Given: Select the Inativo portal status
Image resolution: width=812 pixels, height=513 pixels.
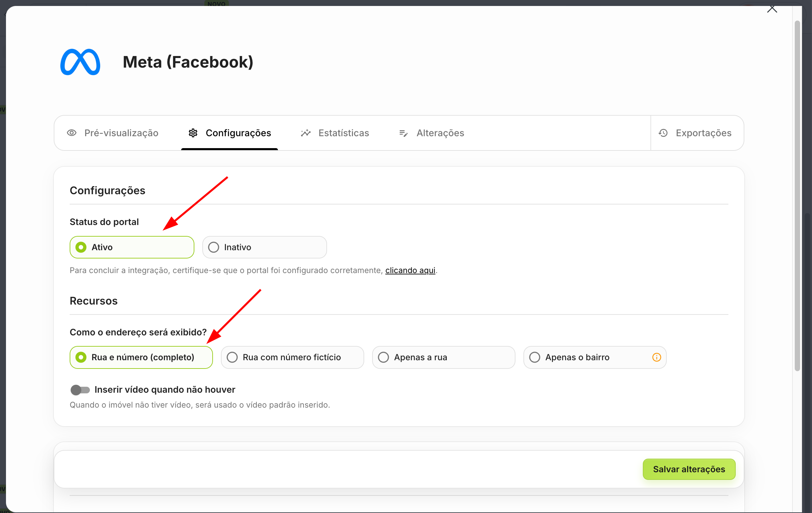Looking at the screenshot, I should coord(264,247).
